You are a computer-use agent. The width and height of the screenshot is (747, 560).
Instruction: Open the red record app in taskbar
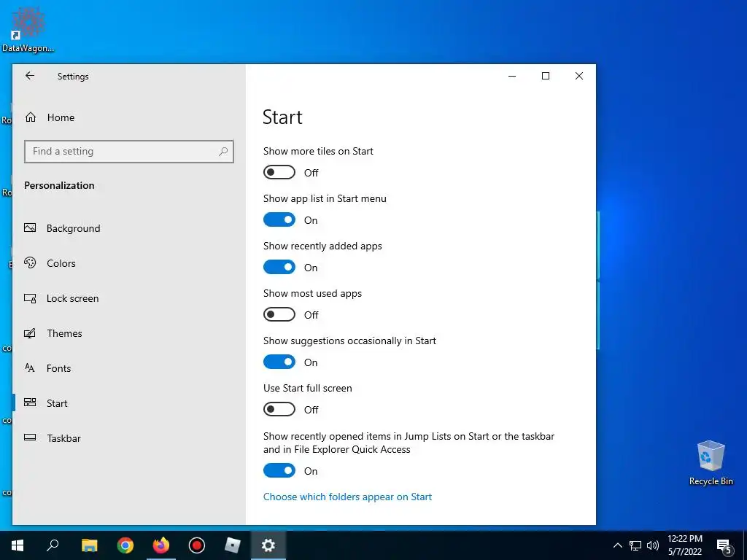coord(197,545)
